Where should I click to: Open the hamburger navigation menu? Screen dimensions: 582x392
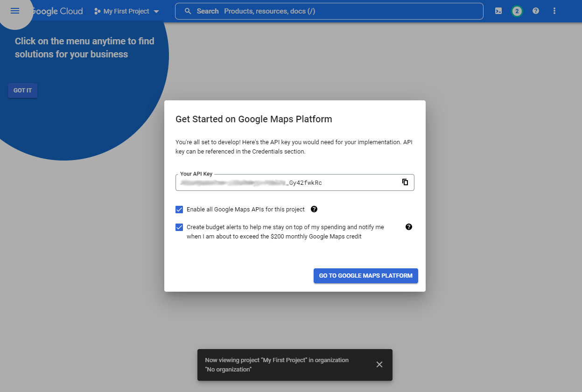click(x=15, y=11)
